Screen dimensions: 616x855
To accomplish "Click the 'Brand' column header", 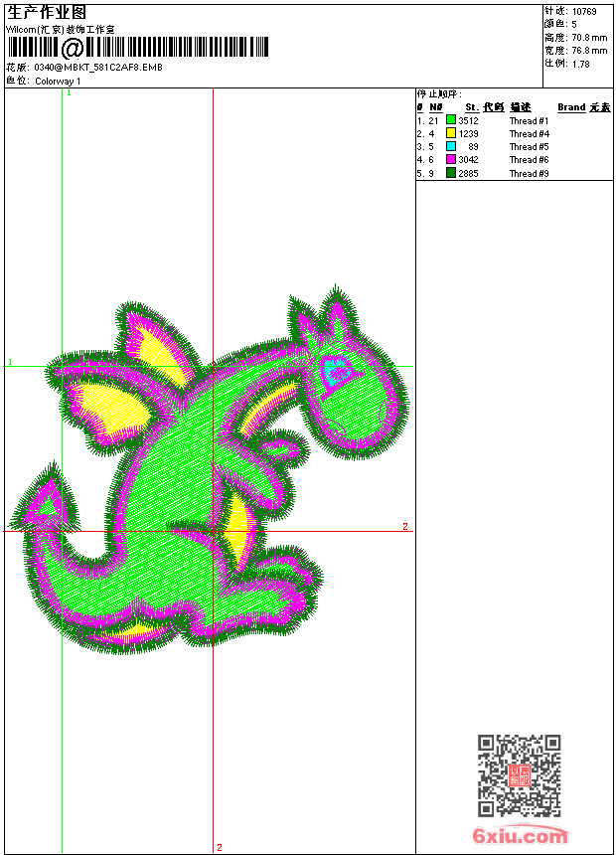I will (x=571, y=107).
